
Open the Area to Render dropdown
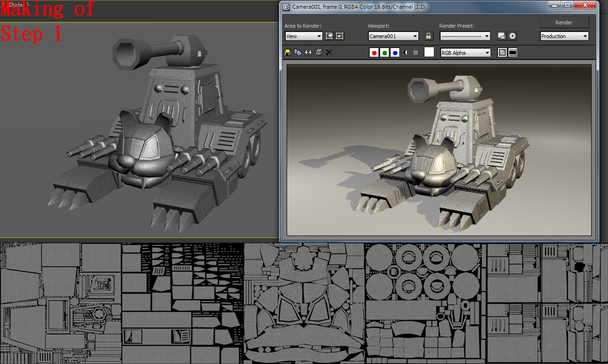(x=303, y=36)
